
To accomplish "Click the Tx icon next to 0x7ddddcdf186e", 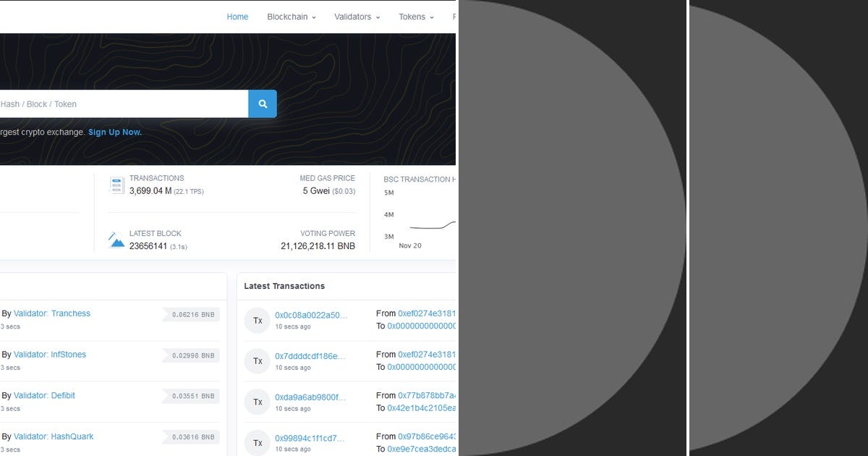I will 258,360.
